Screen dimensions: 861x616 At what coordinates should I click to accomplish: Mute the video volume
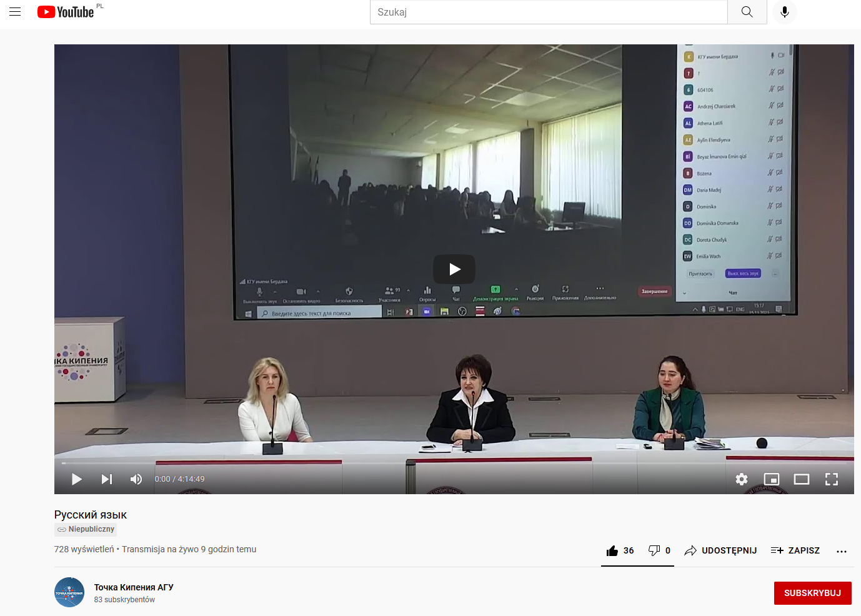pos(136,479)
